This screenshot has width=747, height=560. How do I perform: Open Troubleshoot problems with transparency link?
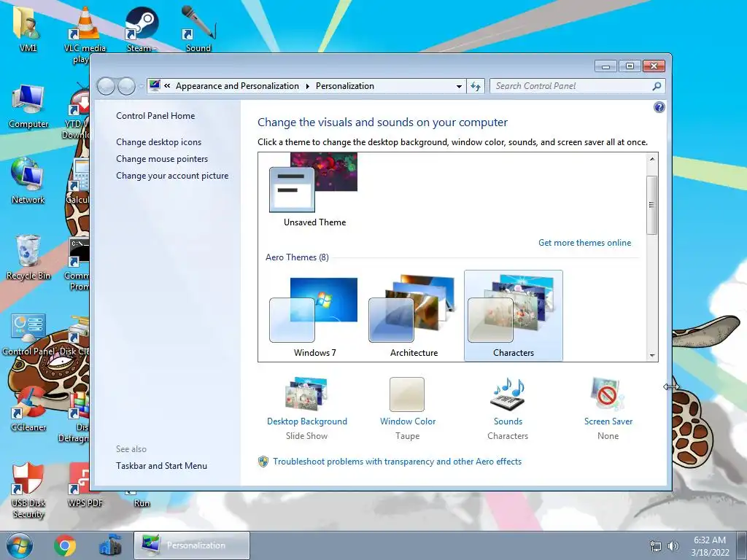point(398,462)
